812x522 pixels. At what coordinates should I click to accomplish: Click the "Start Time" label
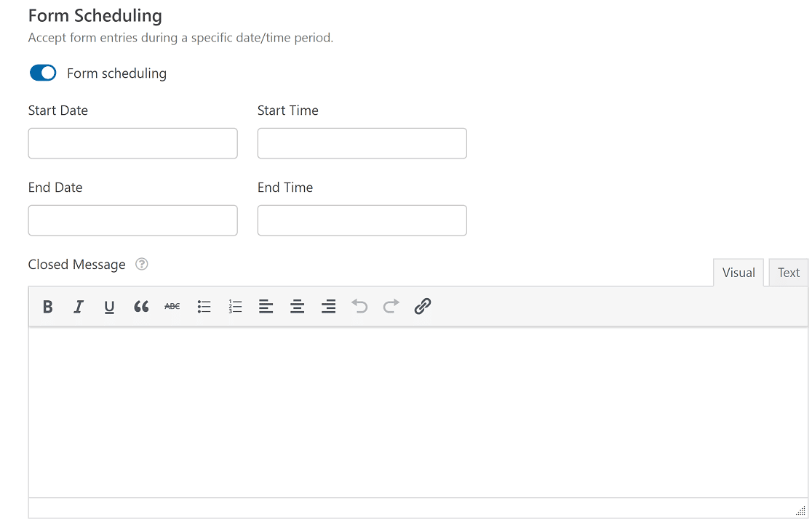coord(288,111)
